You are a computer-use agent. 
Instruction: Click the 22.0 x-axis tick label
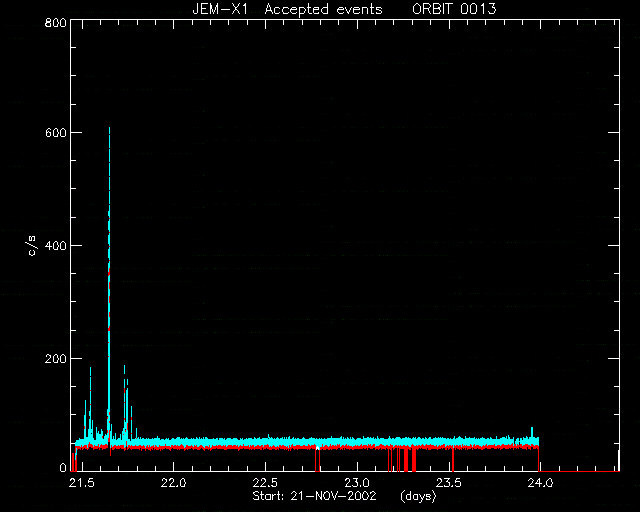(173, 483)
